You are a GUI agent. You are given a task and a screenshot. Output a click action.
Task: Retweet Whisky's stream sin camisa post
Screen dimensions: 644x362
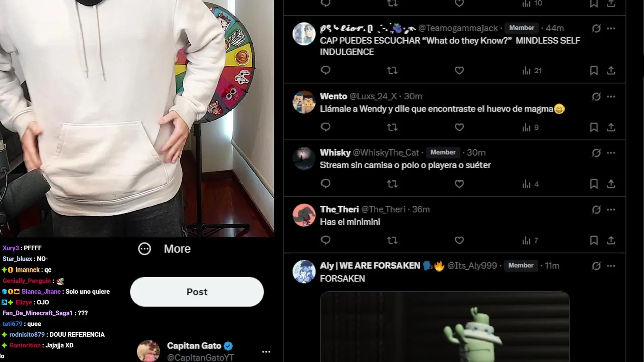click(392, 184)
